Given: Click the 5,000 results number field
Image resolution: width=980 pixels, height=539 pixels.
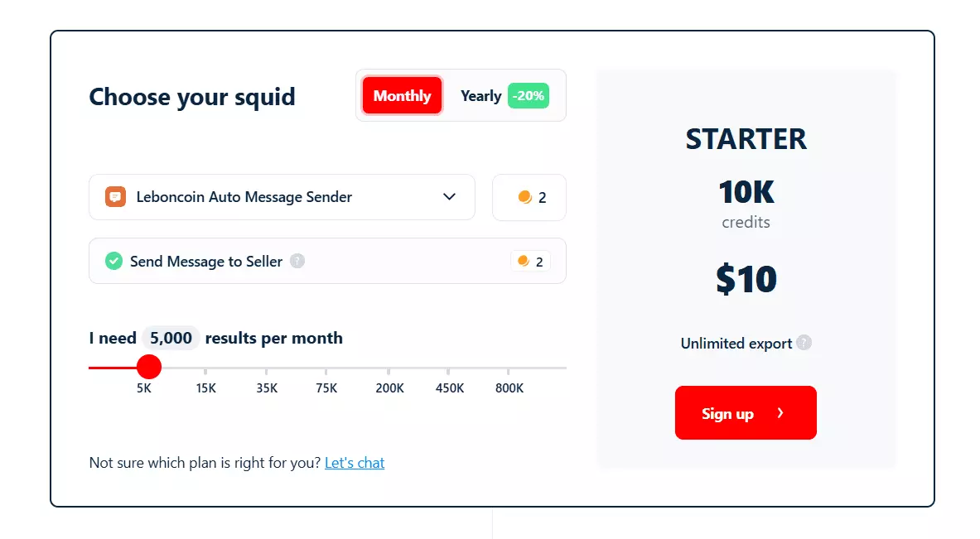Looking at the screenshot, I should tap(171, 338).
